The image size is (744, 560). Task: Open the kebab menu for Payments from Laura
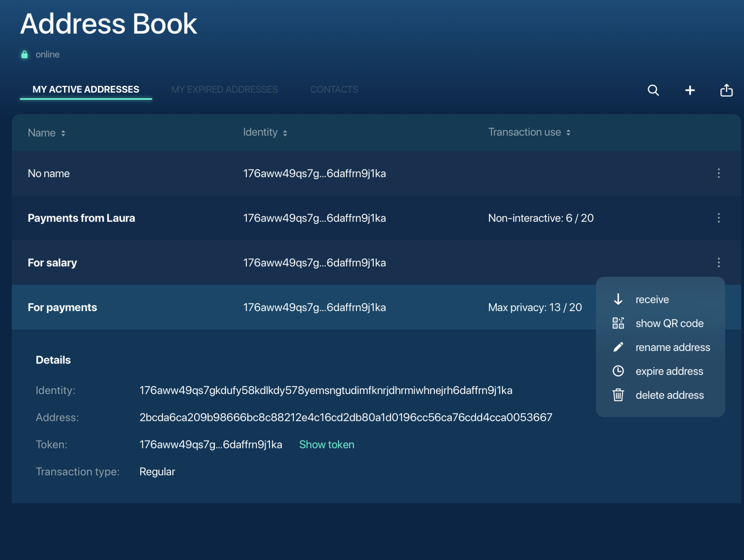(719, 218)
